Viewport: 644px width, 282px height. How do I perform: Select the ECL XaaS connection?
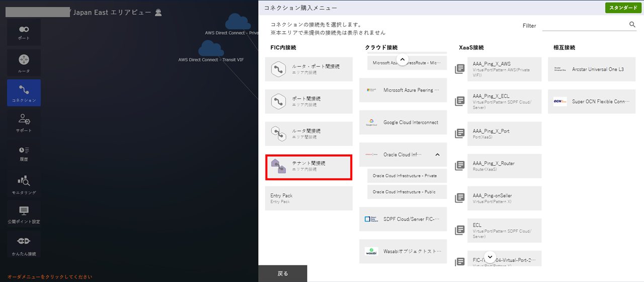[504, 230]
